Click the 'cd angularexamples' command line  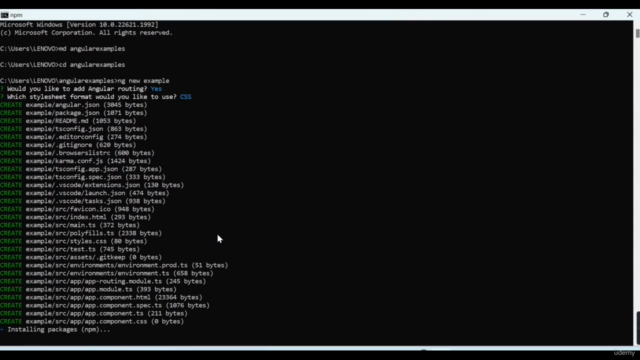coord(62,64)
